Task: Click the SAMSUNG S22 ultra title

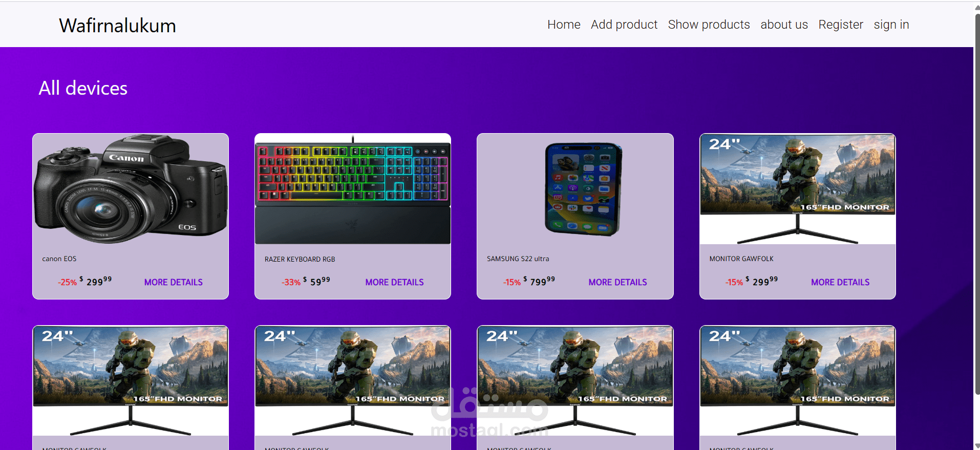Action: point(518,259)
